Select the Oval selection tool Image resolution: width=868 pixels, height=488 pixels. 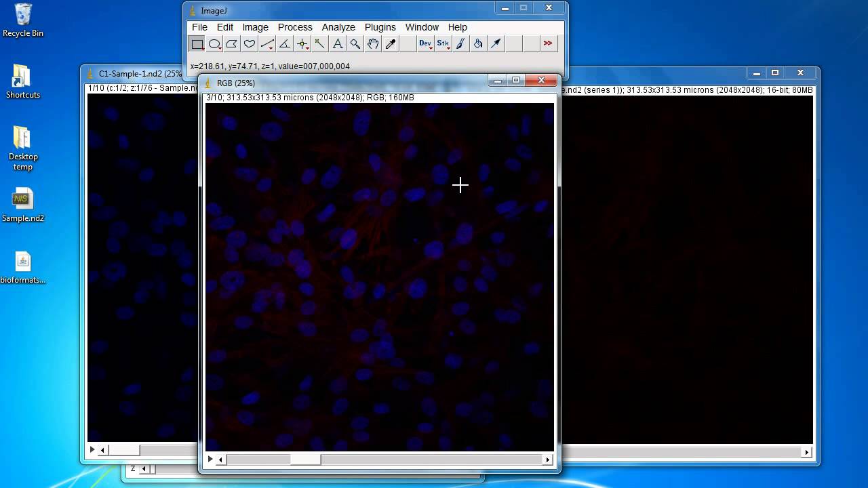coord(214,44)
